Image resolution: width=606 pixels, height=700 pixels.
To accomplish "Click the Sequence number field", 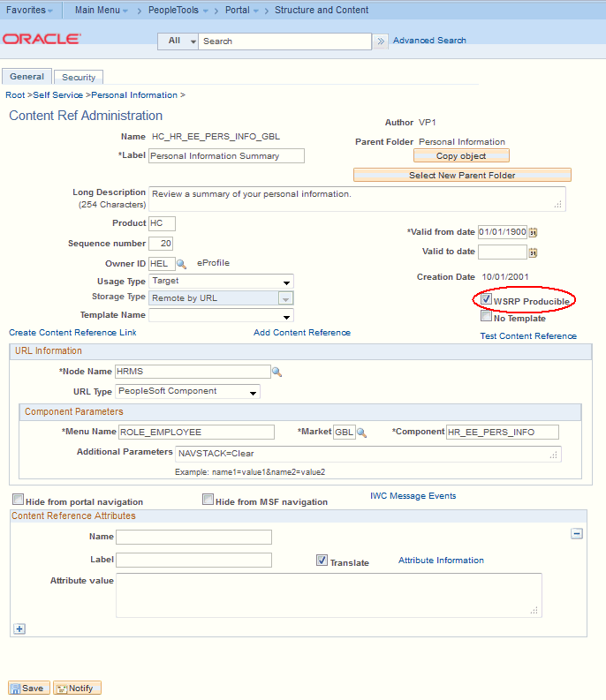I will pyautogui.click(x=161, y=244).
